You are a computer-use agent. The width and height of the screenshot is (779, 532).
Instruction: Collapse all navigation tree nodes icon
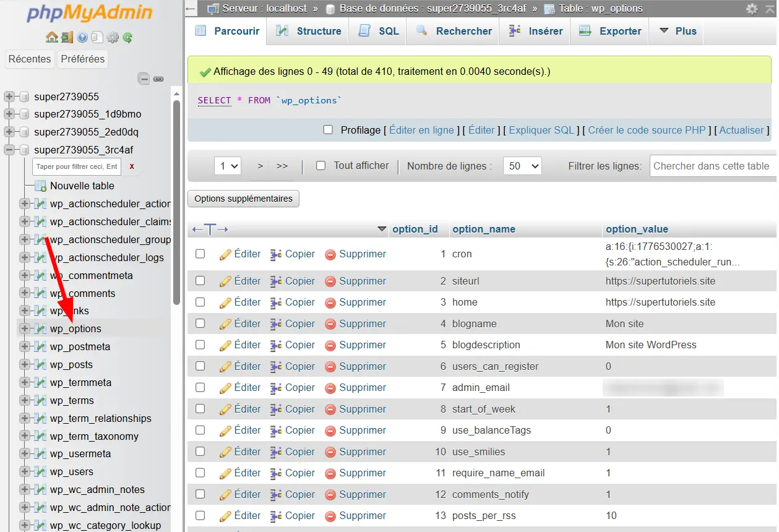(144, 79)
